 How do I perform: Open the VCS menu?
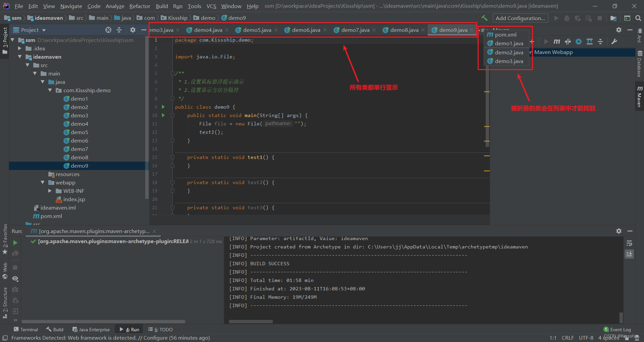(x=211, y=6)
